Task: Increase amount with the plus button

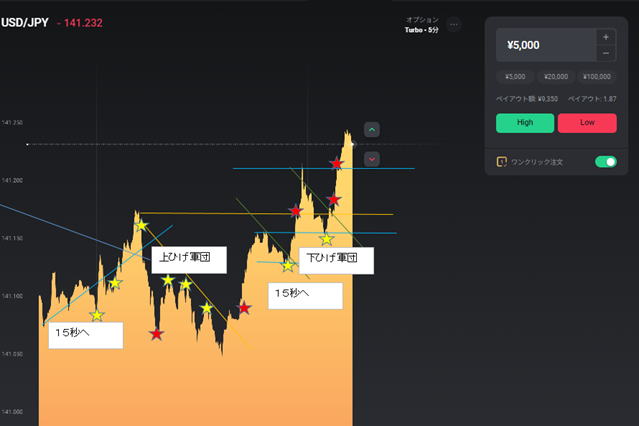Action: (x=606, y=37)
